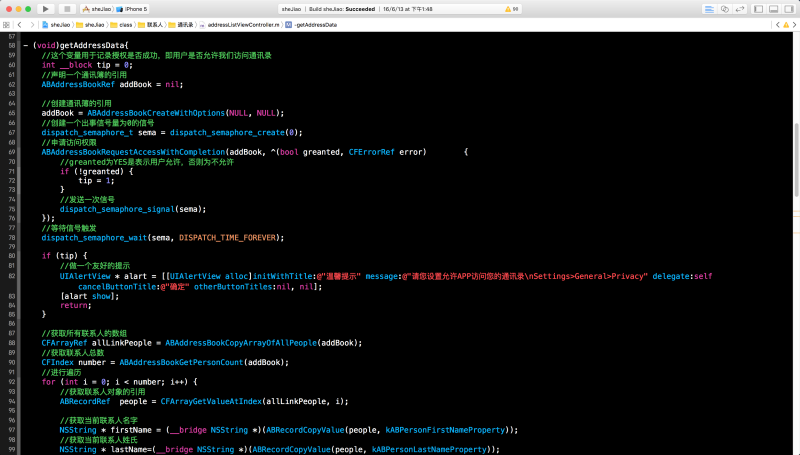The width and height of the screenshot is (800, 455).
Task: Run the sheJiao project with the Play button
Action: click(x=45, y=9)
